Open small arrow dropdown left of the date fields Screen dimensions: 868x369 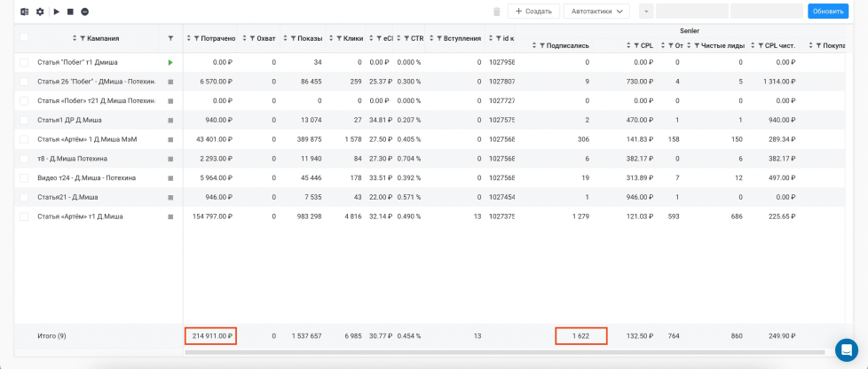[x=644, y=12]
